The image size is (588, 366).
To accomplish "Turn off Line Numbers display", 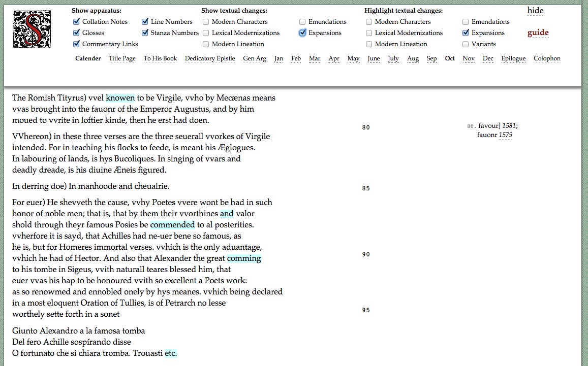I will 145,22.
